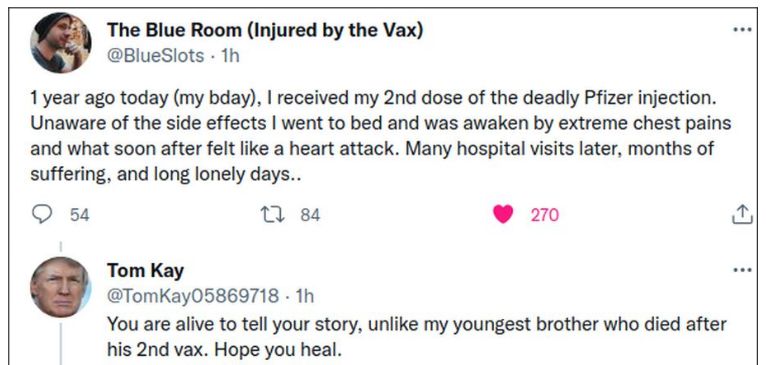766x365 pixels.
Task: Open the 1h timestamp on Blue Room tweet
Action: [230, 56]
